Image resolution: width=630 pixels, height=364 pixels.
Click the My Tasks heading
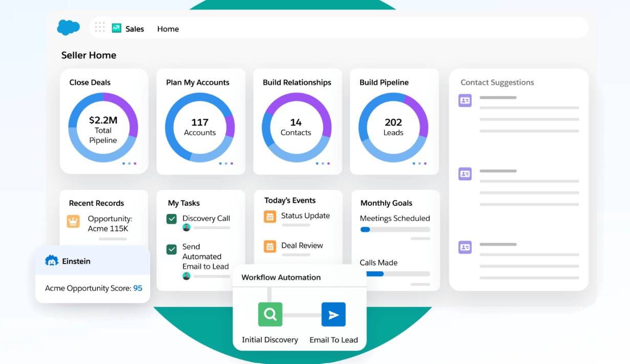(184, 203)
